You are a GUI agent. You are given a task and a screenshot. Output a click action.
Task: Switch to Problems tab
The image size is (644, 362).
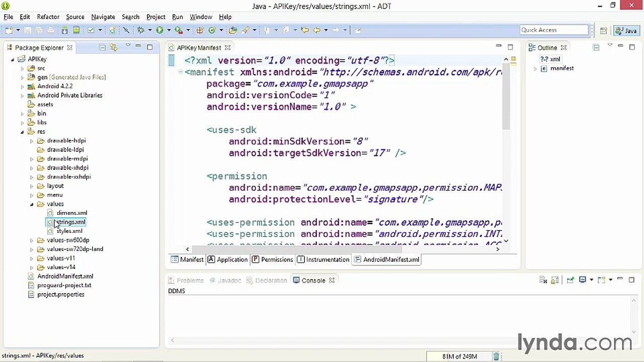186,281
